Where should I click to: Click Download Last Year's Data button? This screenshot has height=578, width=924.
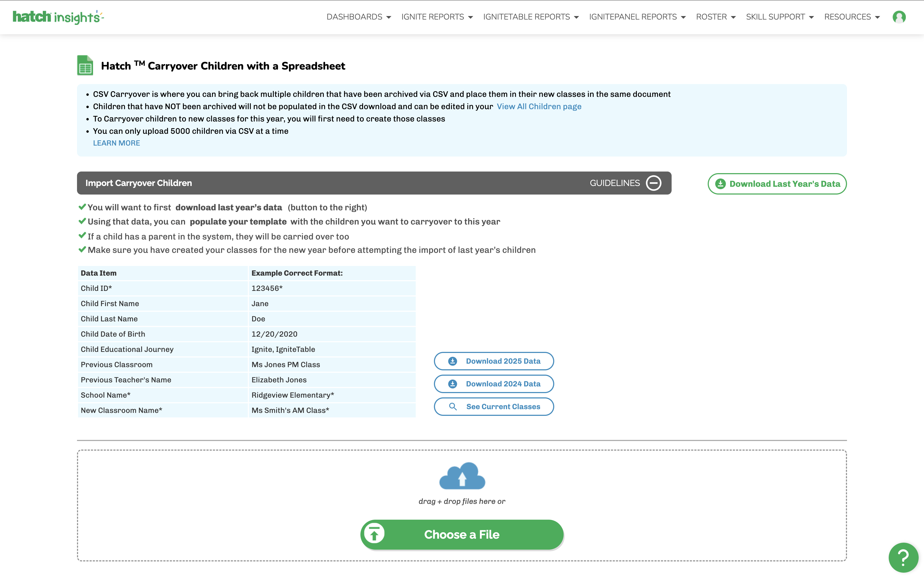(x=777, y=184)
